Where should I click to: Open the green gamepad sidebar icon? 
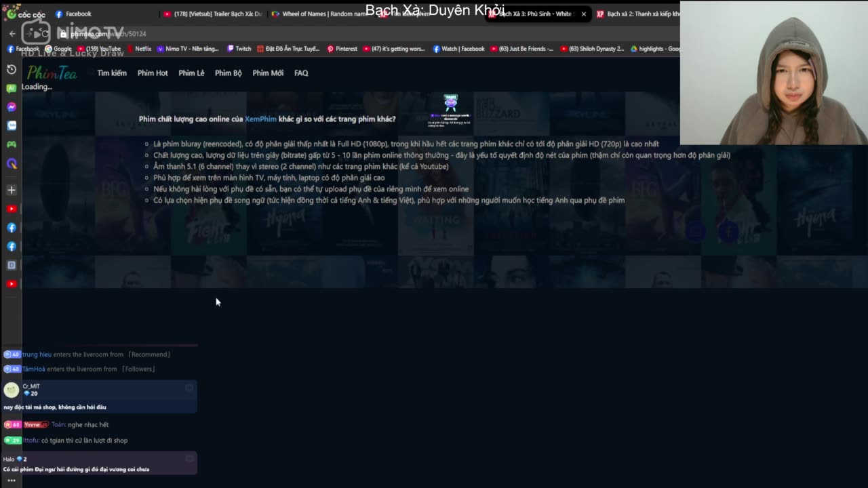point(12,144)
